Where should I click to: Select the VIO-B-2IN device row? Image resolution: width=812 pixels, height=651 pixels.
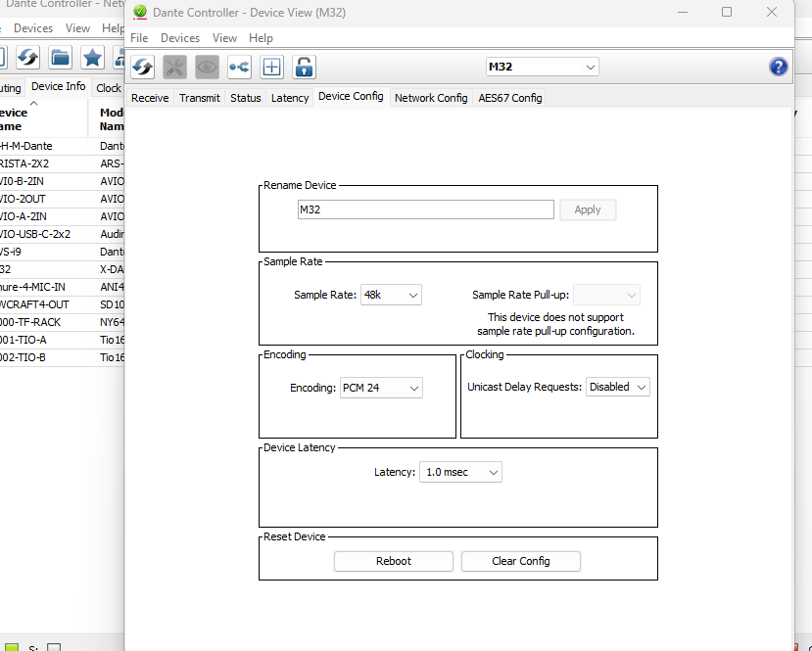tap(62, 181)
